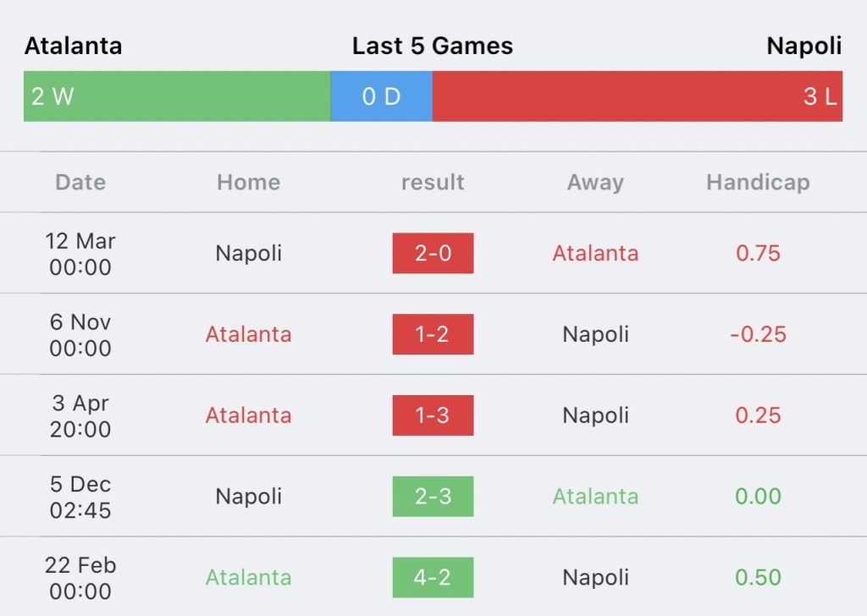Click the Napoli team title heading

pyautogui.click(x=804, y=46)
